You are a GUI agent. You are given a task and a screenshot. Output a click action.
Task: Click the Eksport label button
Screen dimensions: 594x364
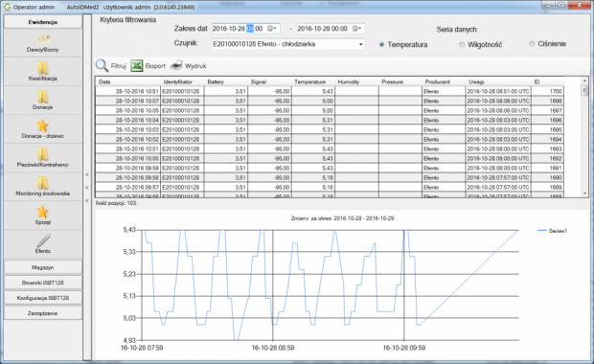point(155,66)
